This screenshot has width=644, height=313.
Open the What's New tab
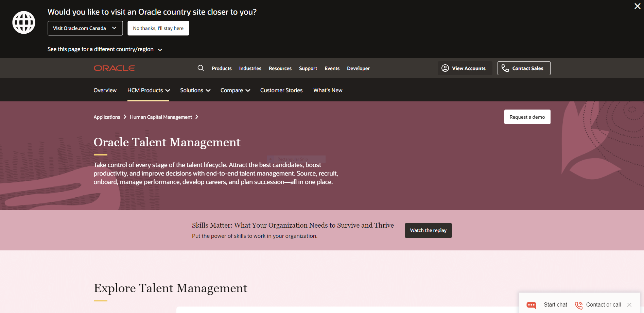[x=328, y=90]
